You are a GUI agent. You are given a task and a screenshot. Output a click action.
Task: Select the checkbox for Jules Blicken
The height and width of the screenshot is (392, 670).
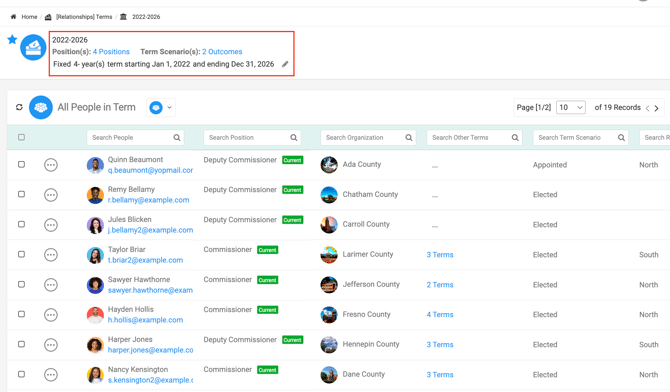pos(21,224)
